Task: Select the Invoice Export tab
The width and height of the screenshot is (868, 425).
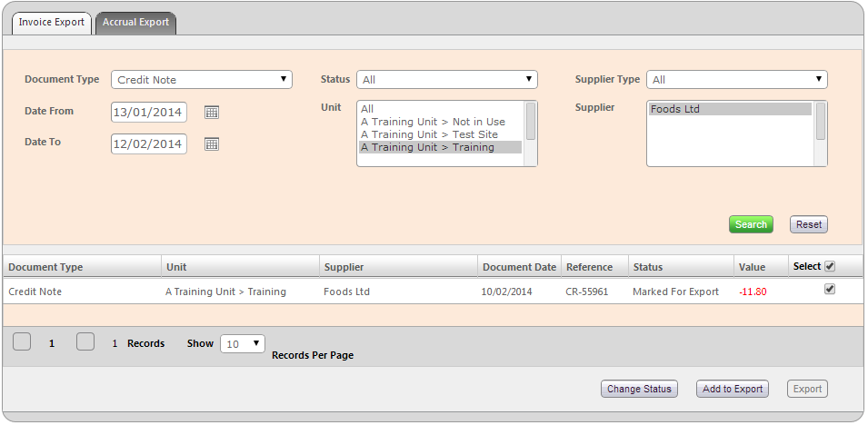Action: tap(51, 23)
